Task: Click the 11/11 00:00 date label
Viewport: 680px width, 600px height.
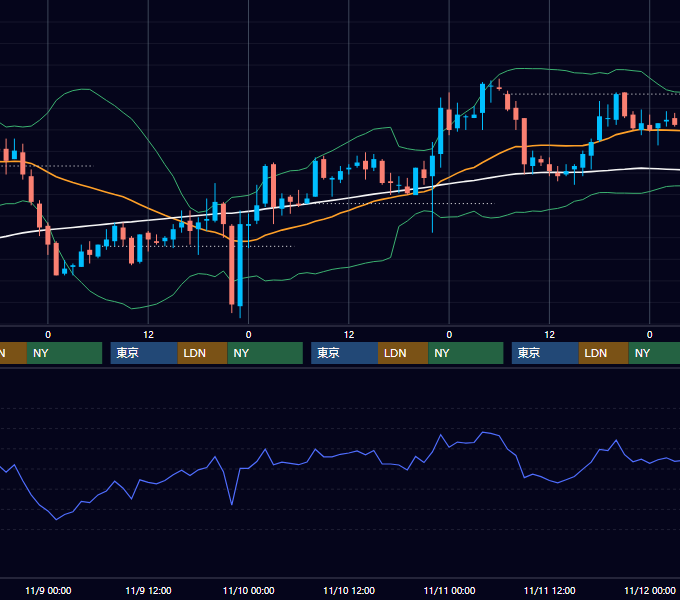Action: (449, 590)
